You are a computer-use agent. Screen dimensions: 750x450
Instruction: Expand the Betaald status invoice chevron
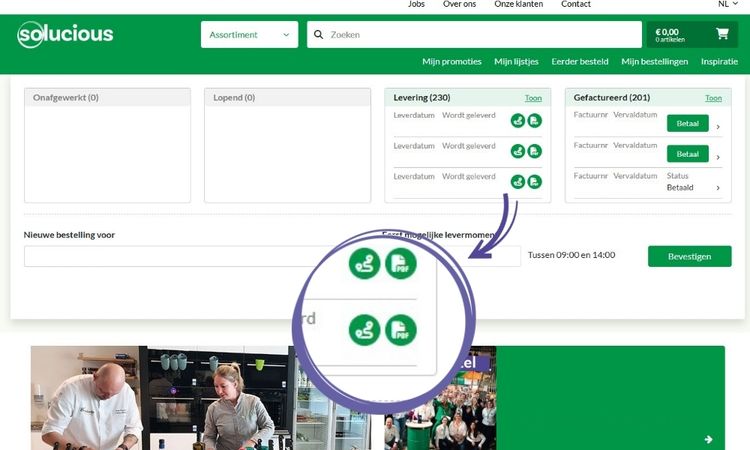tap(718, 187)
